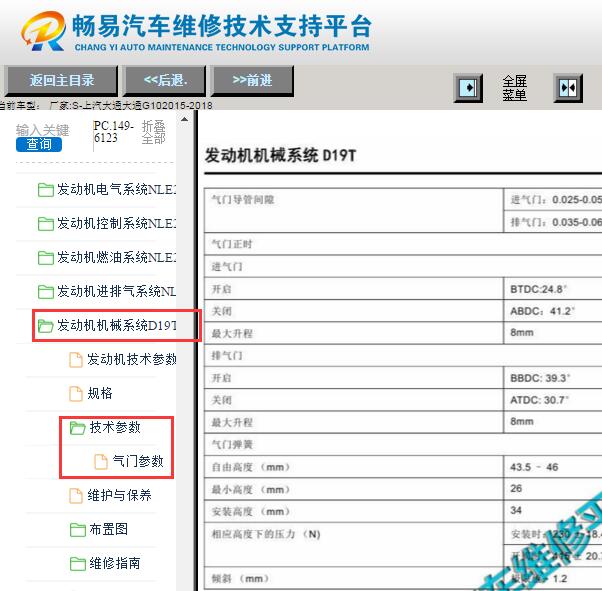Click the collapse-panels icon right of 全屏菜单
Image resolution: width=602 pixels, height=591 pixels.
click(x=568, y=88)
